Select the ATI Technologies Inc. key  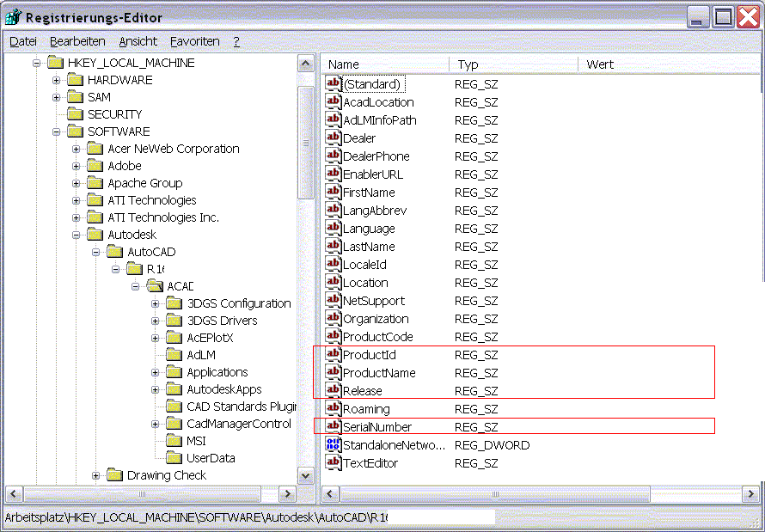(163, 217)
